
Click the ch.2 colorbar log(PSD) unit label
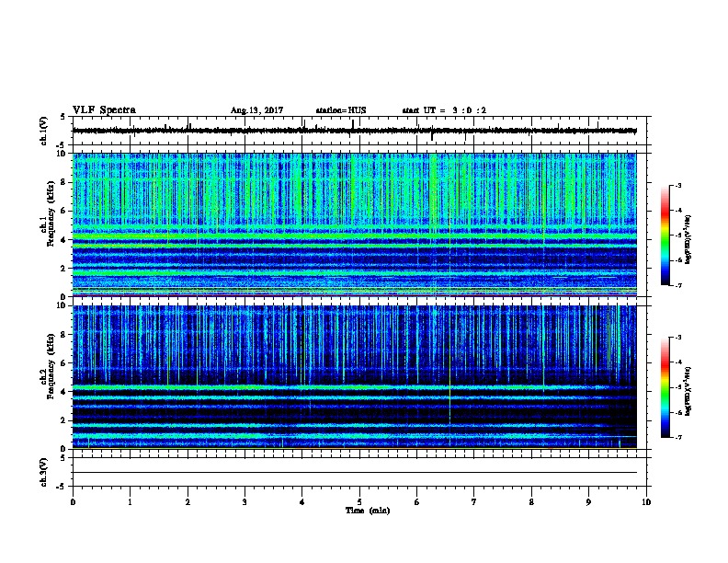[x=688, y=392]
